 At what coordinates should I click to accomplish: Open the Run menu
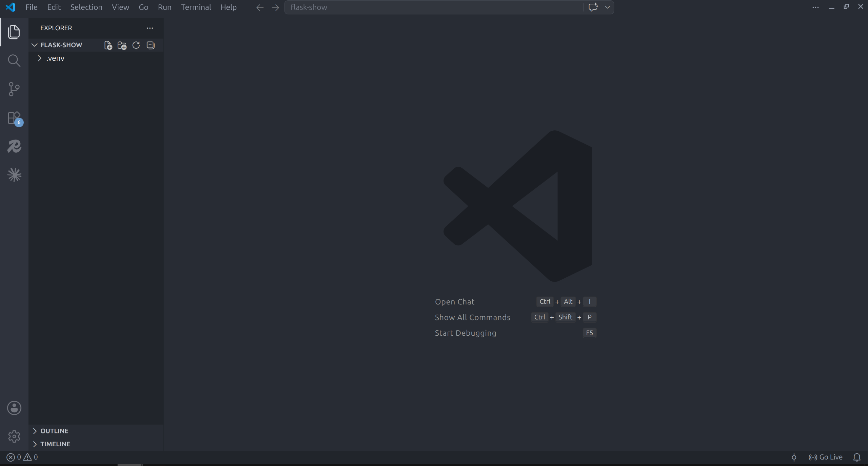[x=164, y=7]
